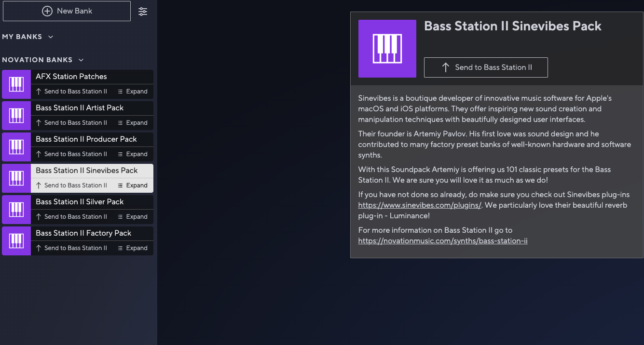The image size is (644, 345).
Task: Expand the Bass Station II Artist Pack
Action: point(133,123)
